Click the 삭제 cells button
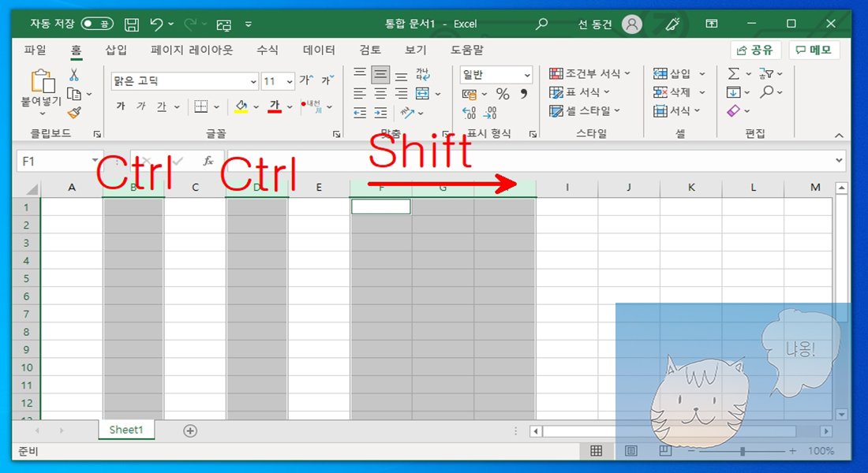 click(x=672, y=92)
